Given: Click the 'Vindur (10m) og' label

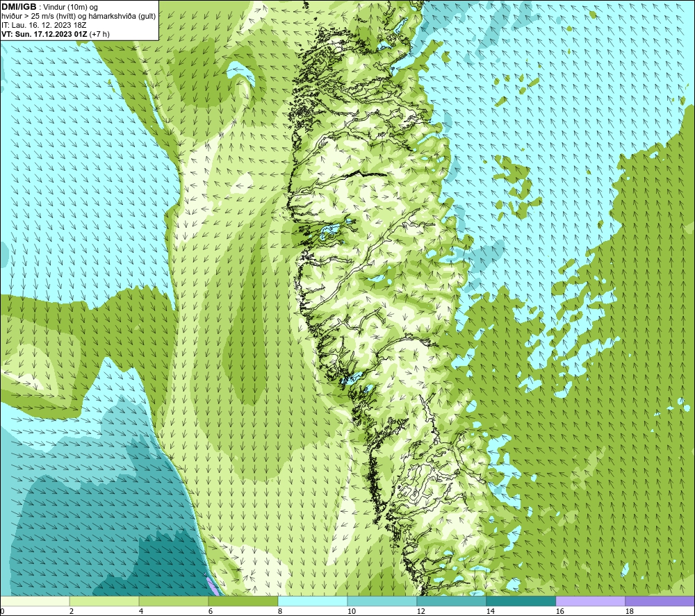Looking at the screenshot, I should pos(71,8).
